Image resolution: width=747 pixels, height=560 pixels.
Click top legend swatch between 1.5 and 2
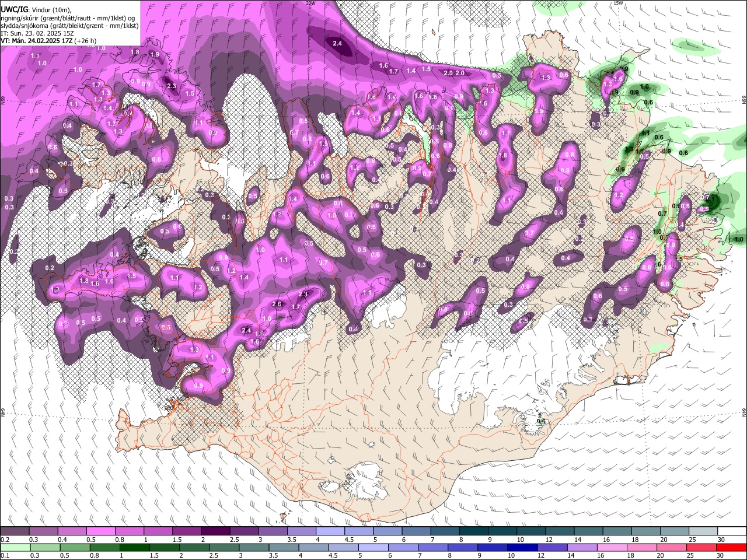(x=186, y=531)
